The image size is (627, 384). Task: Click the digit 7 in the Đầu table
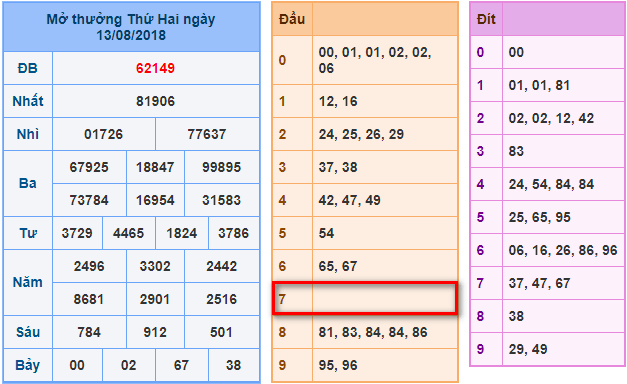tap(282, 299)
